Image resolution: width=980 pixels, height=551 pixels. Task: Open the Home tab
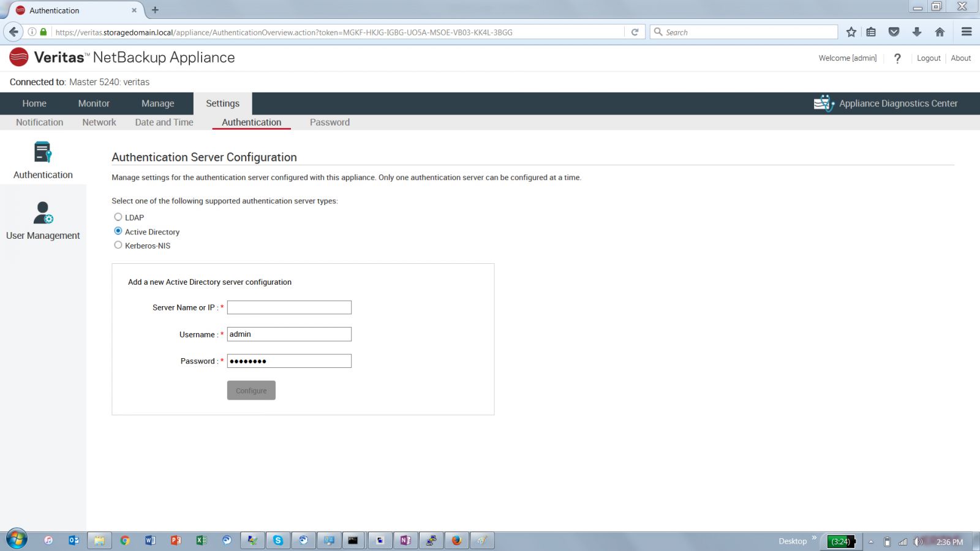[34, 103]
